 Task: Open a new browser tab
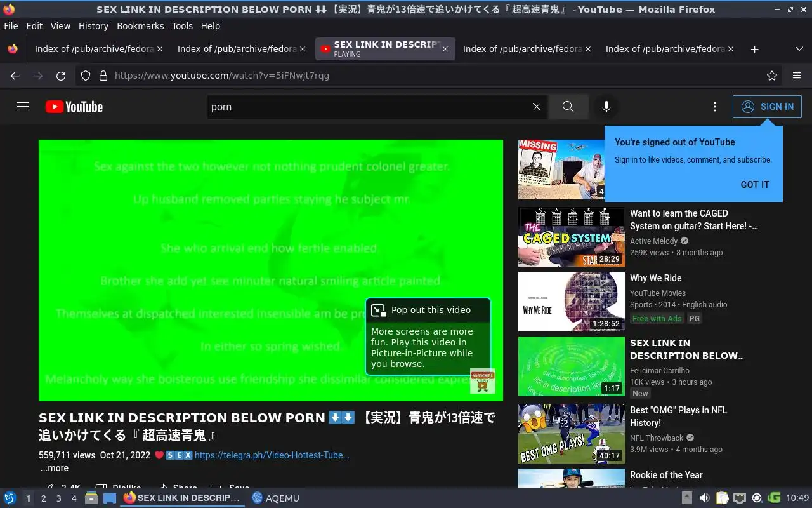754,49
